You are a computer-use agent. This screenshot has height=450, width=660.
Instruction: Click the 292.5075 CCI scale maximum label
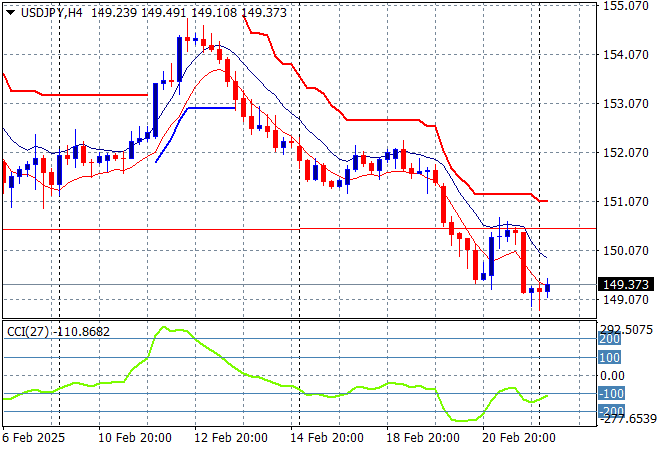click(629, 328)
